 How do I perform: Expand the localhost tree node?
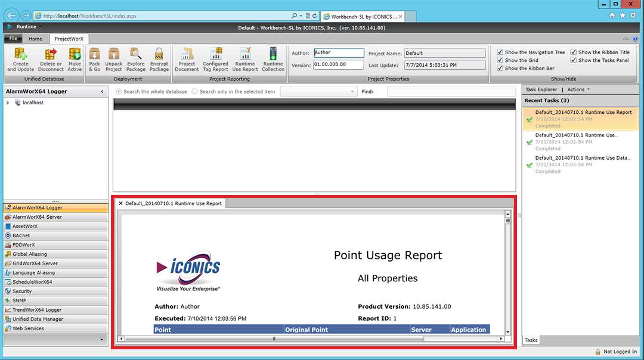pos(8,103)
